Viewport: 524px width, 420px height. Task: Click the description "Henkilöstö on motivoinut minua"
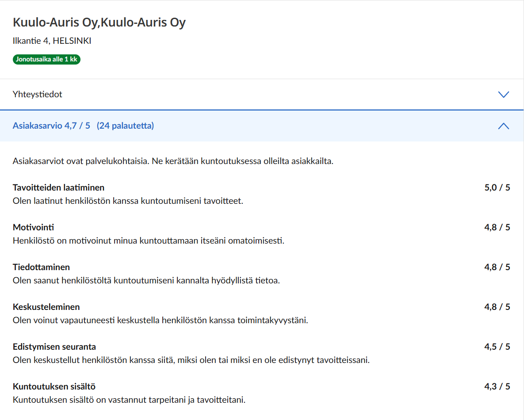[x=148, y=241]
